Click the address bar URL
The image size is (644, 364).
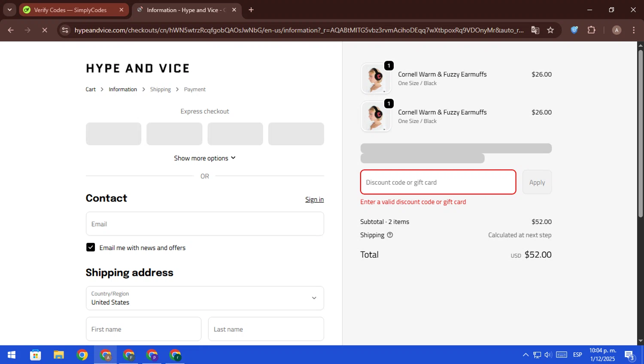(x=299, y=30)
